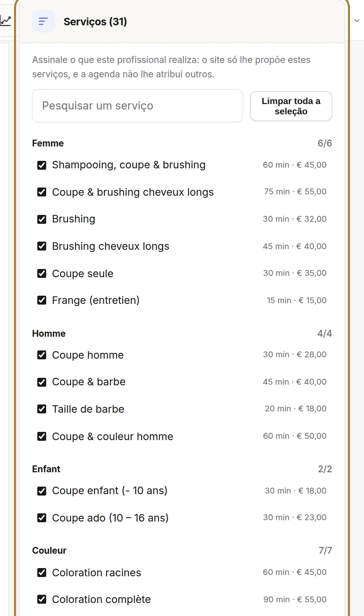Toggle Coupe ado (10 – 16 ans) checkbox
This screenshot has width=364, height=616.
click(x=42, y=518)
